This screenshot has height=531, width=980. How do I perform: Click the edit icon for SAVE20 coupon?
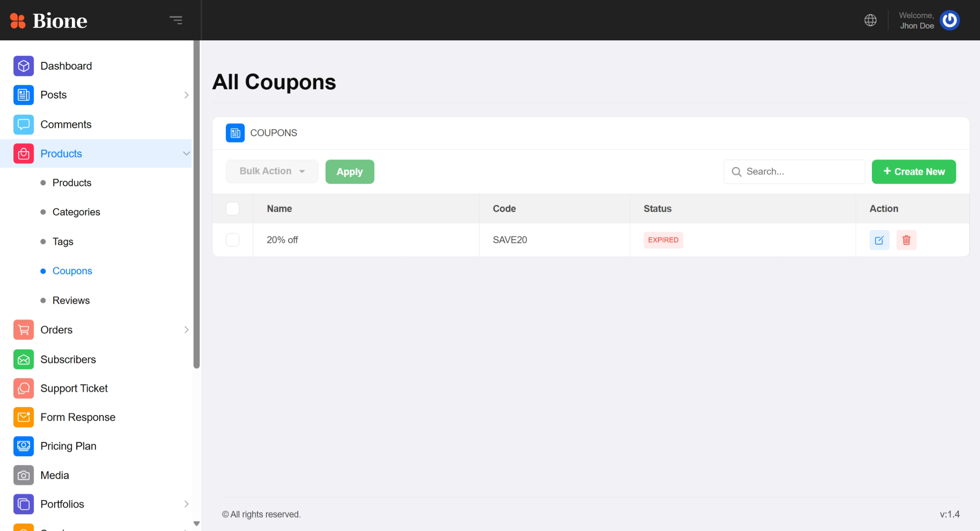click(x=879, y=240)
